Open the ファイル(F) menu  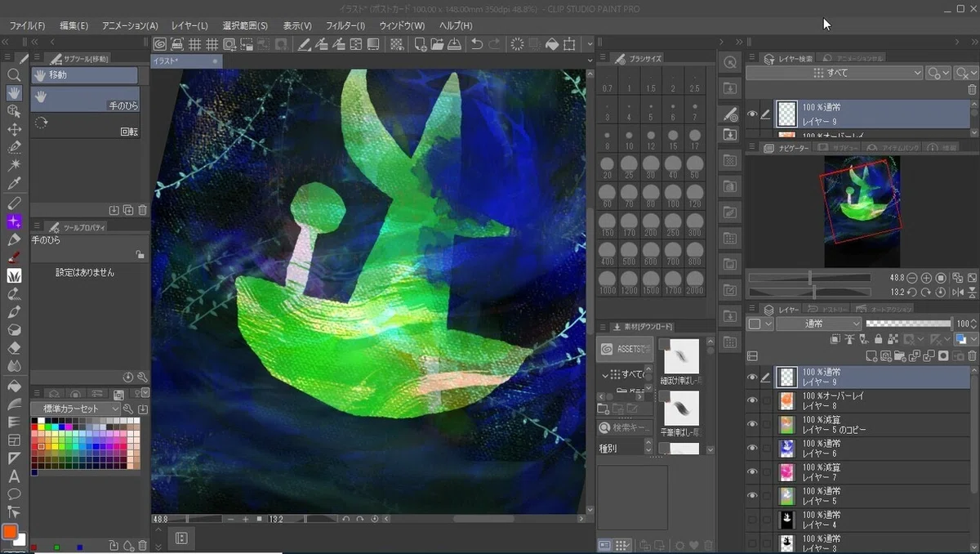click(27, 25)
